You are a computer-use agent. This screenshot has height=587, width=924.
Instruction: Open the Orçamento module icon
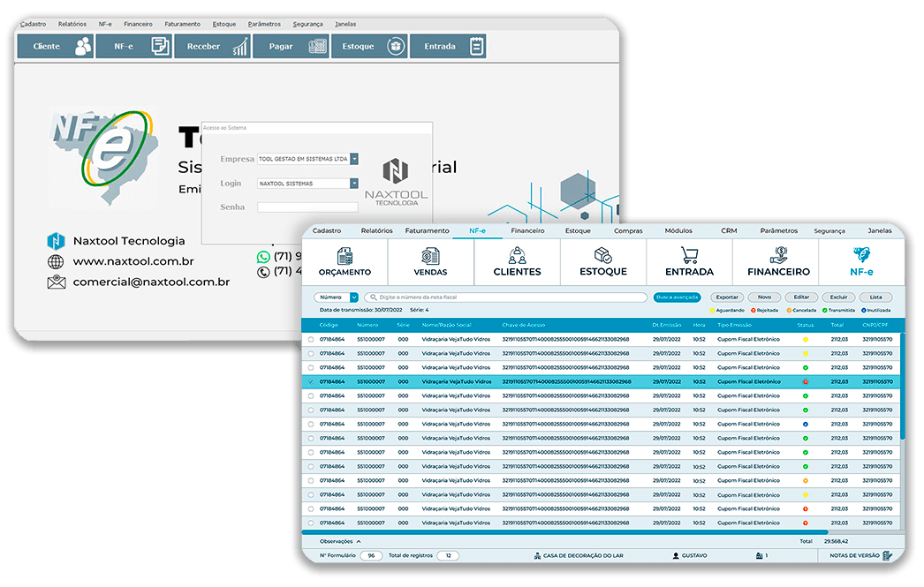tap(345, 256)
